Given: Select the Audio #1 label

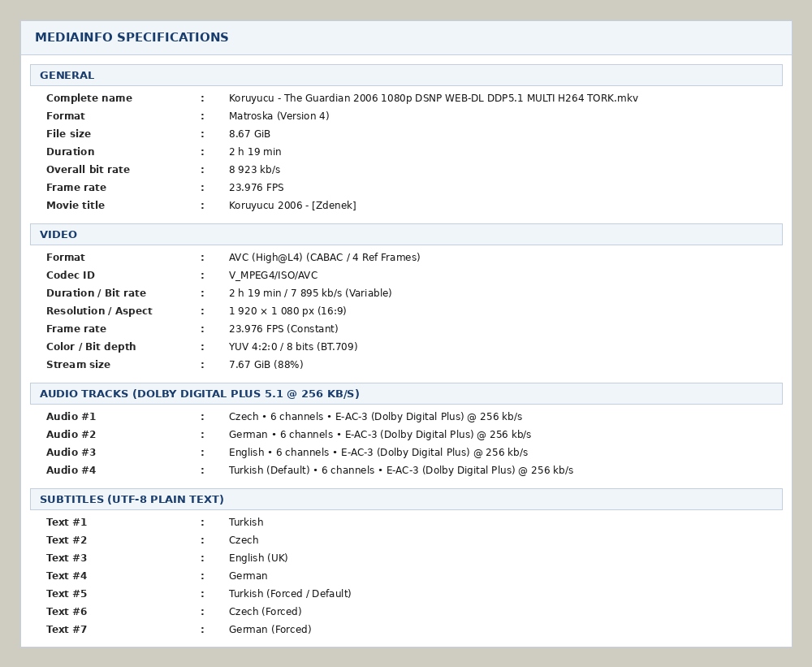Looking at the screenshot, I should click(x=71, y=417).
